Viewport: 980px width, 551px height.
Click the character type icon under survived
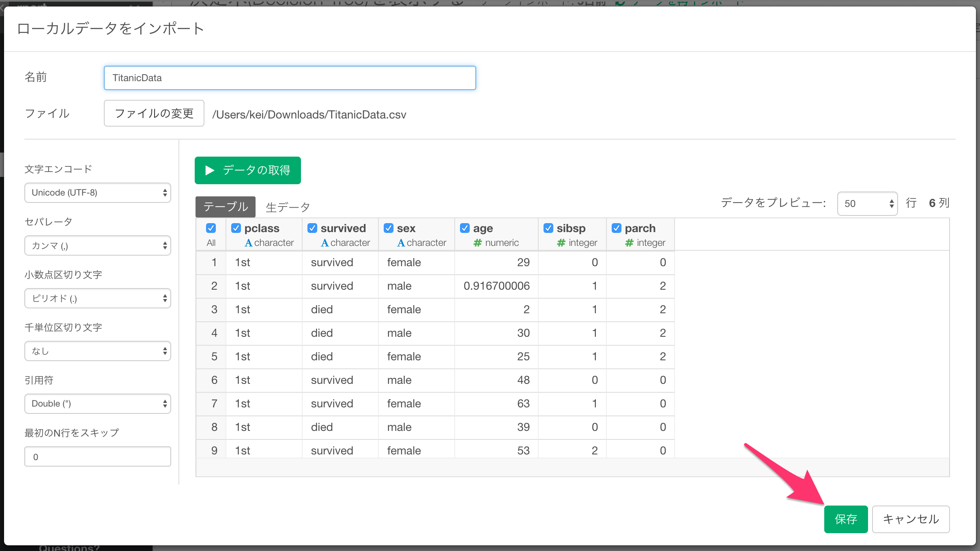point(325,243)
